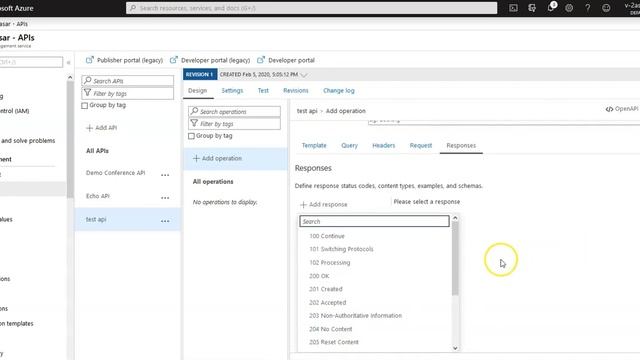Click the Azure global search box
This screenshot has width=640, height=360.
click(311, 8)
